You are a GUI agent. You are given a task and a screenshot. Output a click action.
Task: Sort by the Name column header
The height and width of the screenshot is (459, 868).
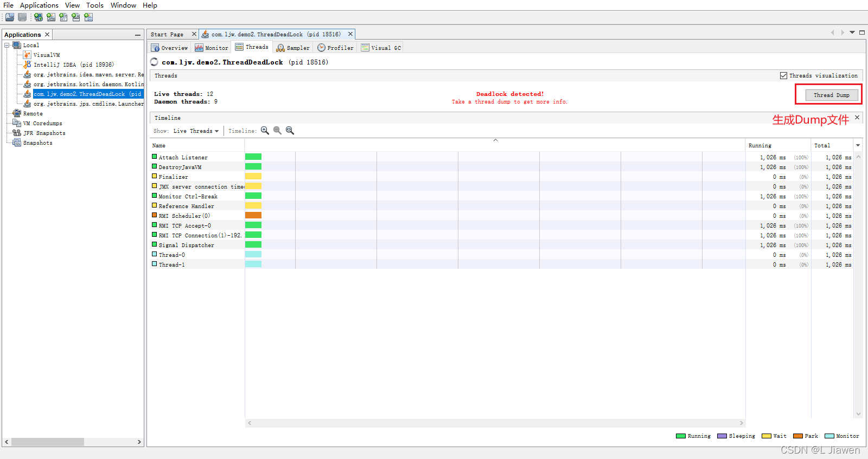(x=197, y=145)
